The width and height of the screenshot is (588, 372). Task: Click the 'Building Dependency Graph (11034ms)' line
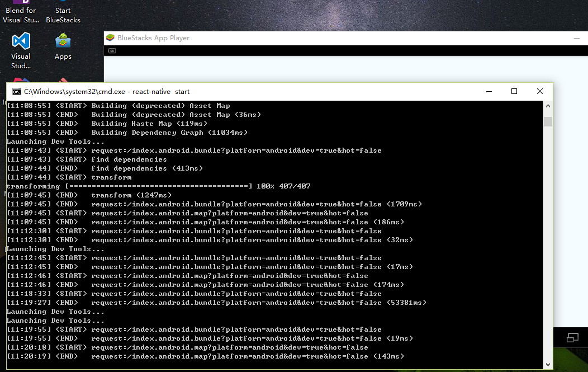coord(127,133)
